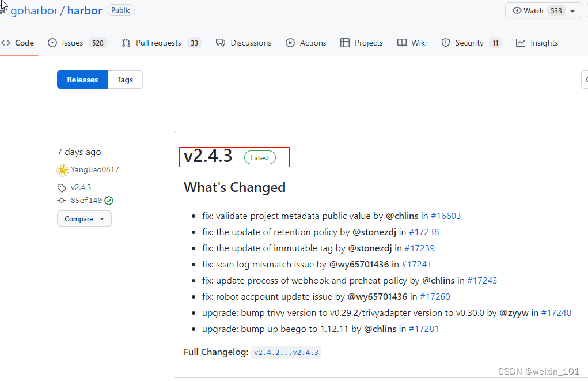Open @chlins mention in #16603 line
The image size is (588, 381).
[402, 216]
